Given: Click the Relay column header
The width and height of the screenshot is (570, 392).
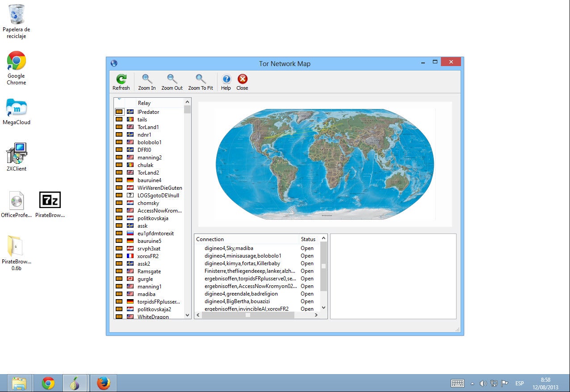Looking at the screenshot, I should coord(159,103).
